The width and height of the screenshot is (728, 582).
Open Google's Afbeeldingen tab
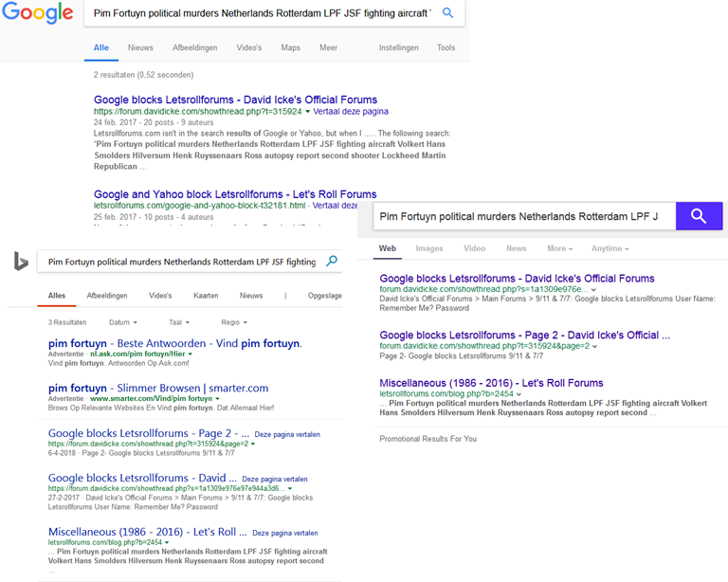coord(194,47)
